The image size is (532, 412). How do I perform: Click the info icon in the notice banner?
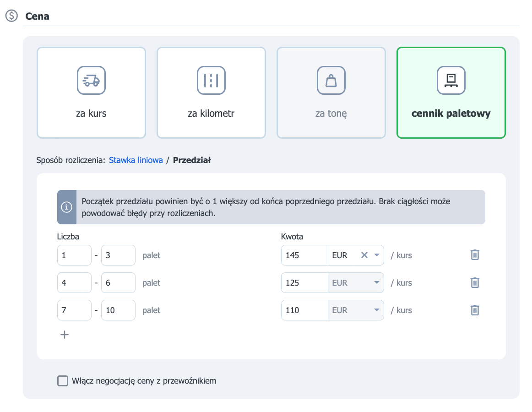[x=66, y=207]
